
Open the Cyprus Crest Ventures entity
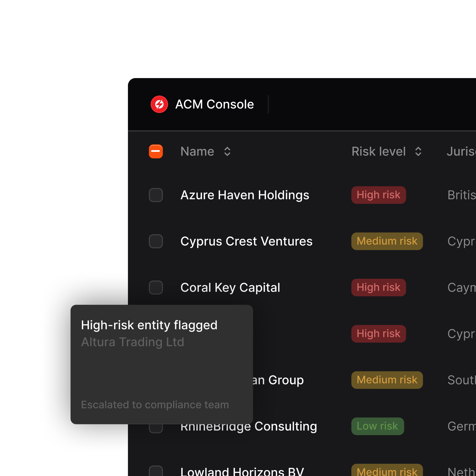pyautogui.click(x=246, y=241)
